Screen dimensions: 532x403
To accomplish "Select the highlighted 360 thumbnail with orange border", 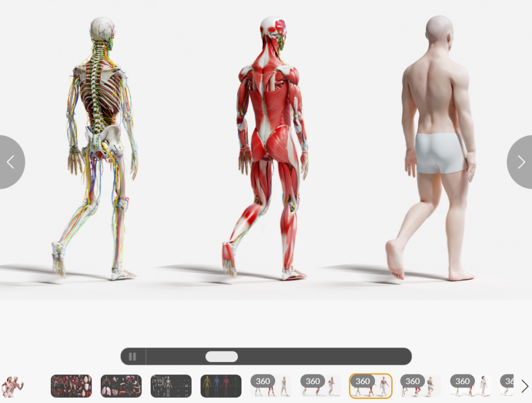I will (x=370, y=386).
